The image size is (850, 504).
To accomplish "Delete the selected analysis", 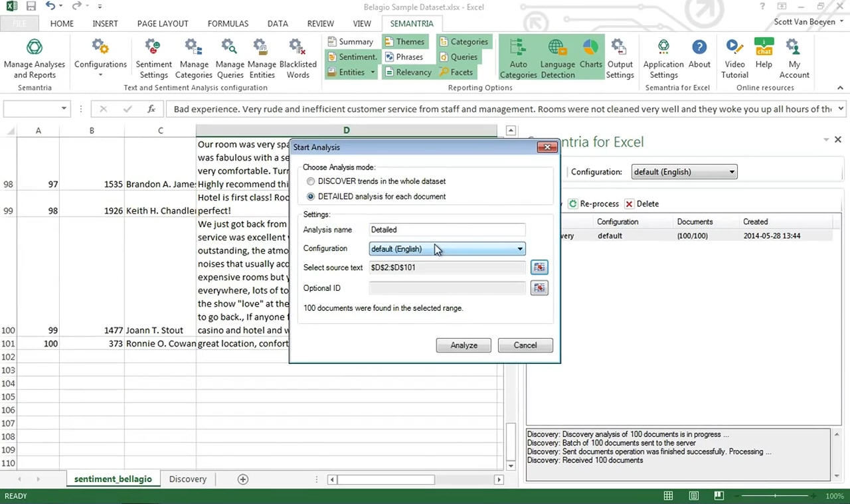I will coord(641,204).
